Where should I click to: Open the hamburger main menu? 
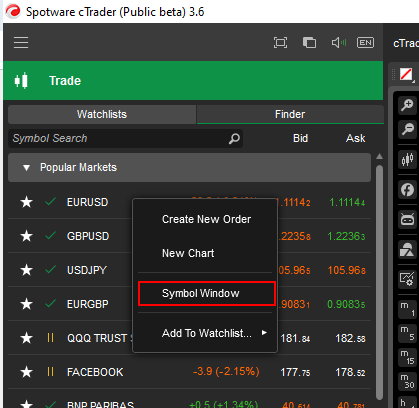click(x=21, y=43)
